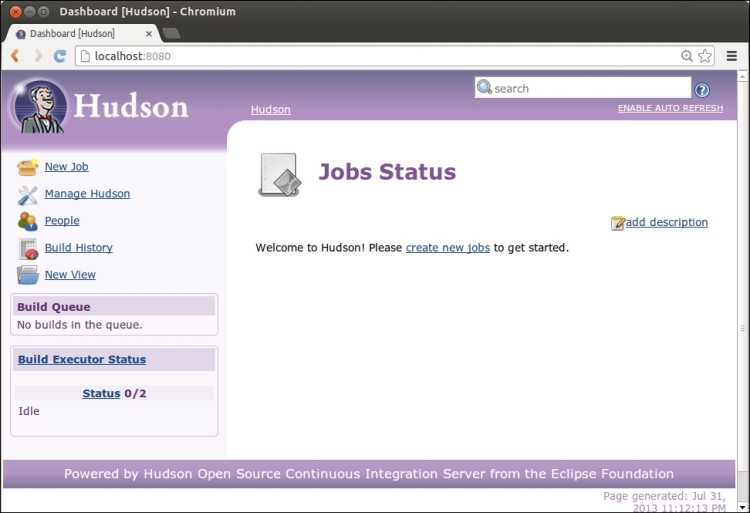Click the add description notepad icon
Screen dimensions: 750x513
pos(618,223)
